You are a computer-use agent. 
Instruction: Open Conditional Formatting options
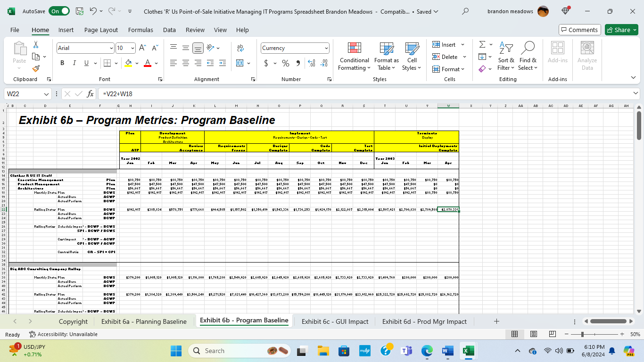point(354,57)
